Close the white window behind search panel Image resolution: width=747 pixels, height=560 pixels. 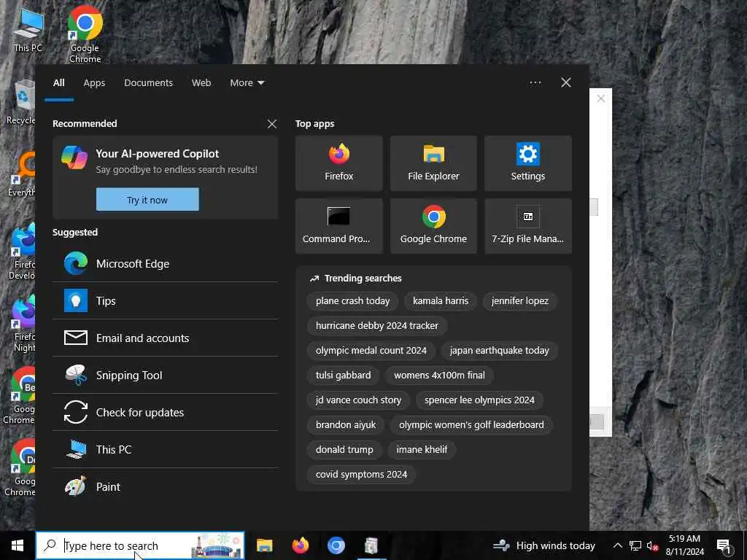tap(601, 98)
